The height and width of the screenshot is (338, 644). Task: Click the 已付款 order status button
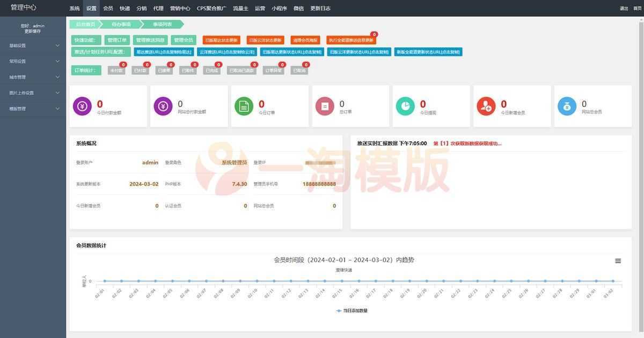pos(140,70)
